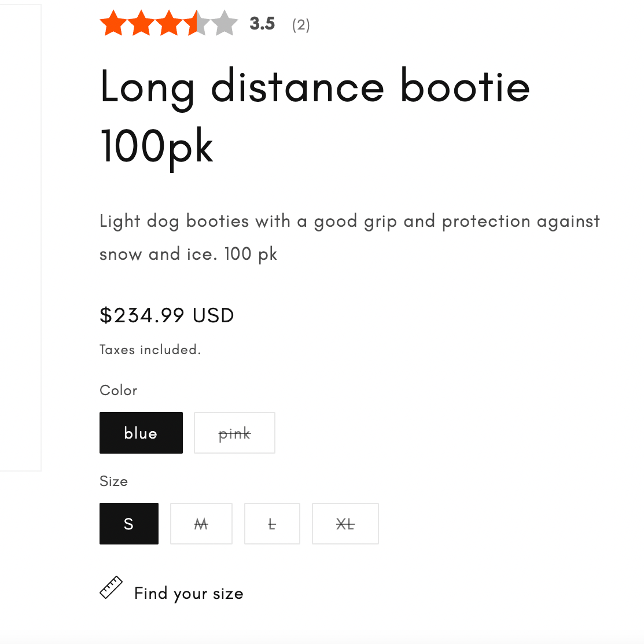Choose the unavailable size M
The image size is (644, 644).
[201, 524]
